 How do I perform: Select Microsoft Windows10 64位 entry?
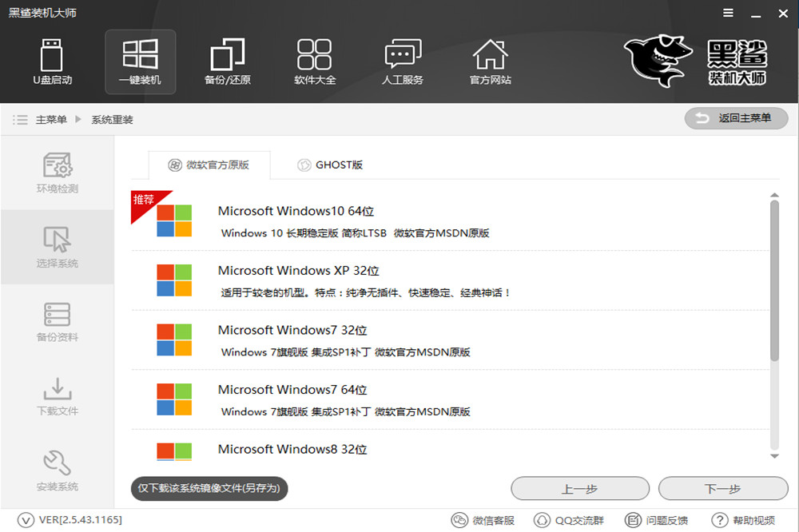(x=451, y=220)
